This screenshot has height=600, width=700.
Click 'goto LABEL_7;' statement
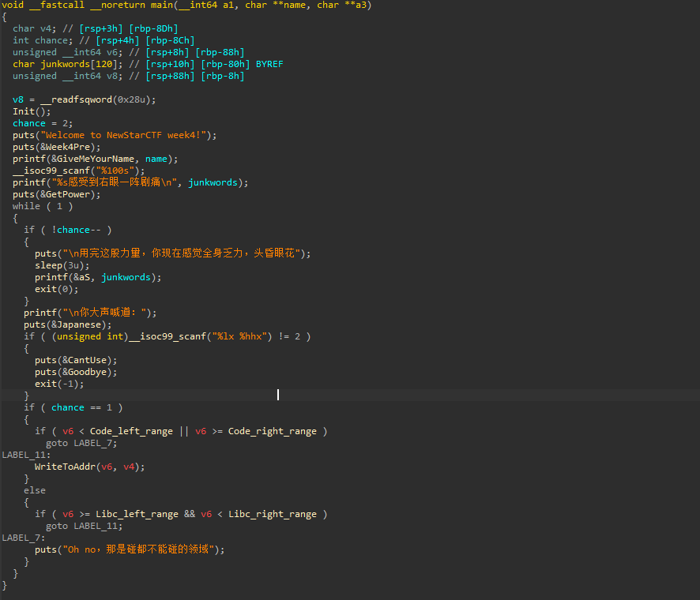click(x=81, y=443)
